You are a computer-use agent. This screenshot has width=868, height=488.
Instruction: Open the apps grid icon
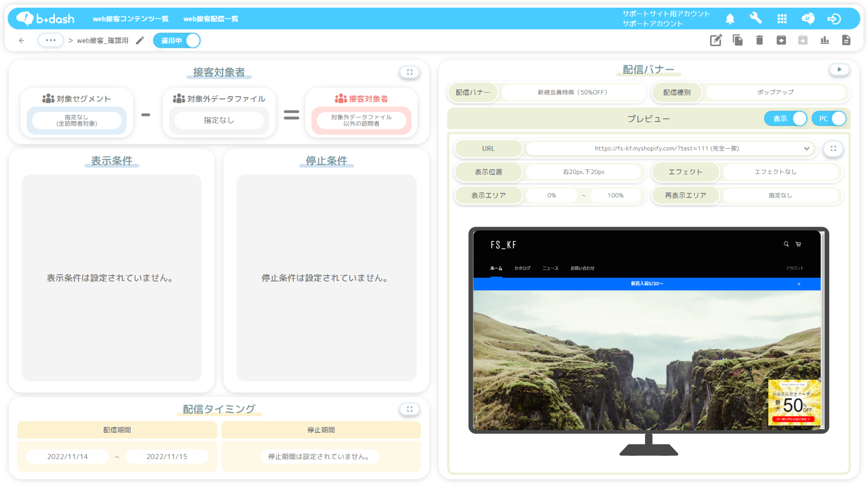(x=782, y=19)
